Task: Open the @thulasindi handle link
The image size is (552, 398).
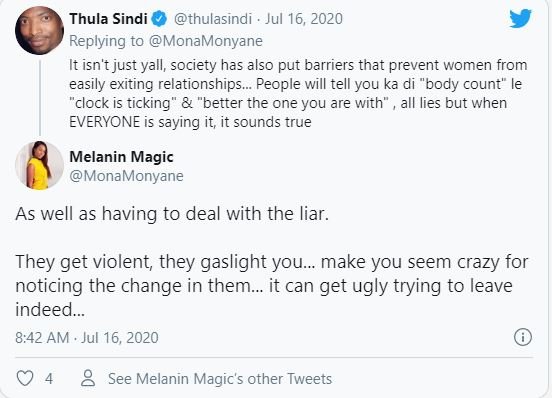Action: [213, 19]
